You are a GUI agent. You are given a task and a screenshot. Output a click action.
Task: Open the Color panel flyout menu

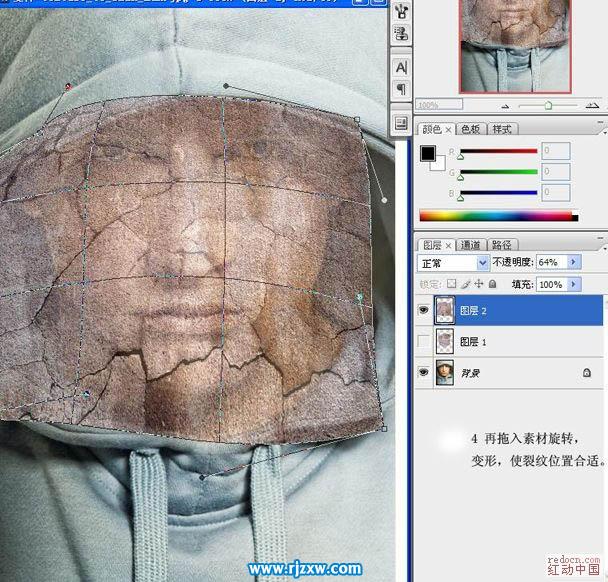click(604, 132)
